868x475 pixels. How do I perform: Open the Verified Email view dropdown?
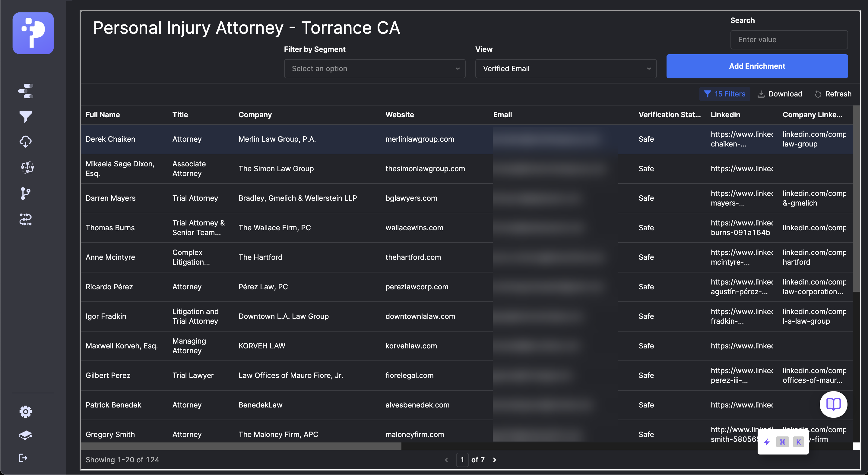tap(565, 69)
